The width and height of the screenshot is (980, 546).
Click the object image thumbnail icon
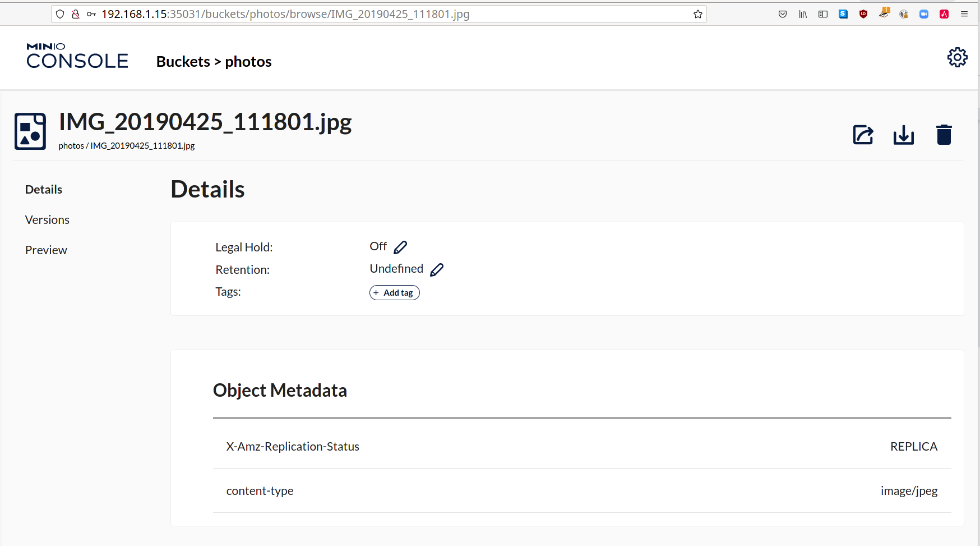[30, 131]
